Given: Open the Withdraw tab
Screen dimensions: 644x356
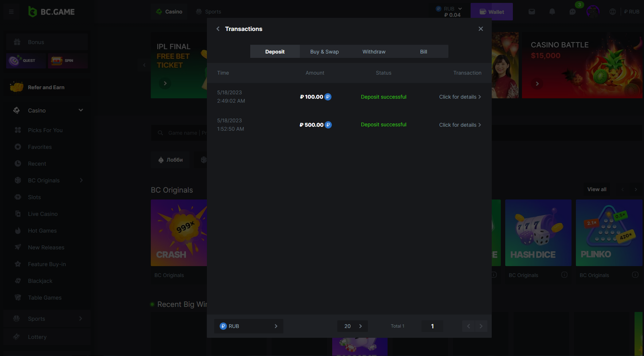Looking at the screenshot, I should (374, 52).
